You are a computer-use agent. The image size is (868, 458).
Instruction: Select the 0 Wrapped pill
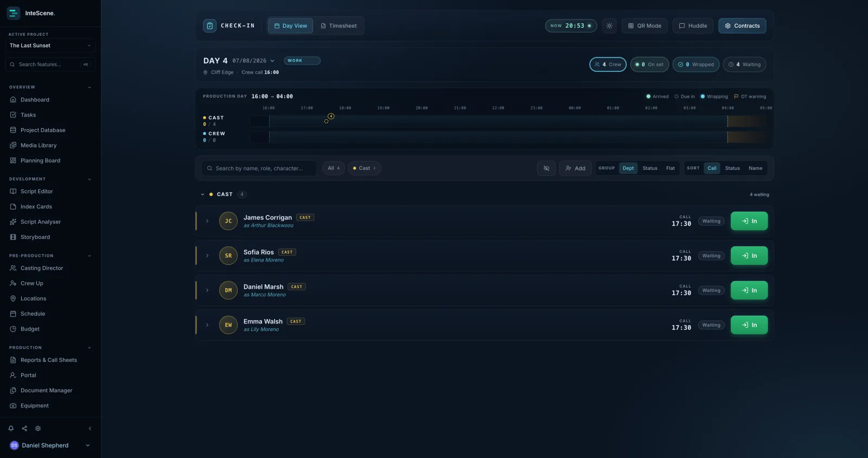(696, 65)
